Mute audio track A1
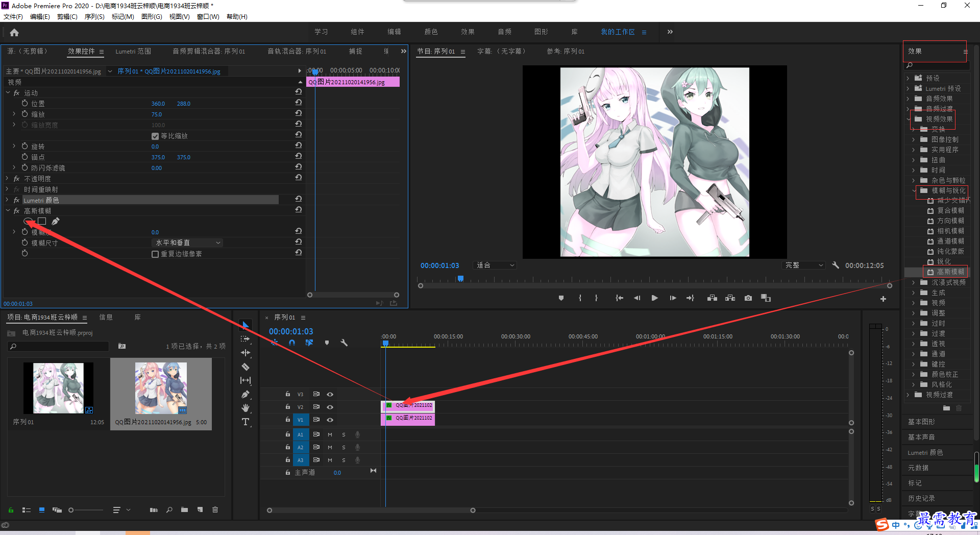The image size is (980, 535). click(x=330, y=434)
